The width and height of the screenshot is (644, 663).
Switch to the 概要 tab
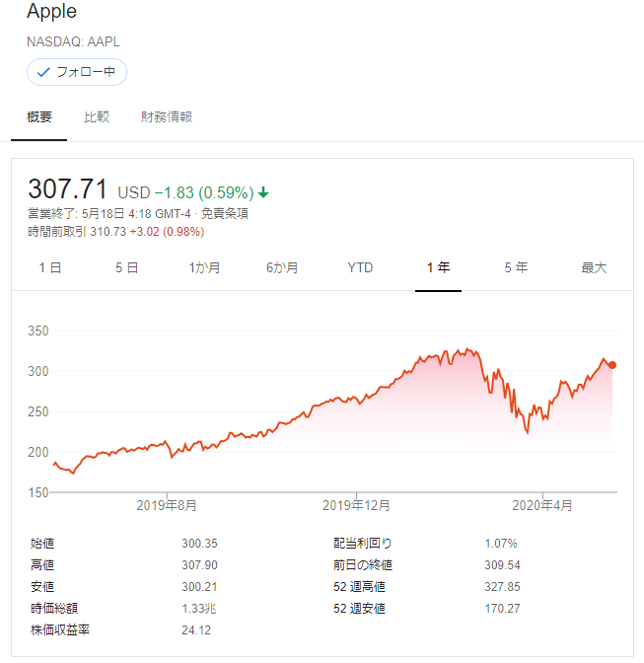(x=39, y=117)
